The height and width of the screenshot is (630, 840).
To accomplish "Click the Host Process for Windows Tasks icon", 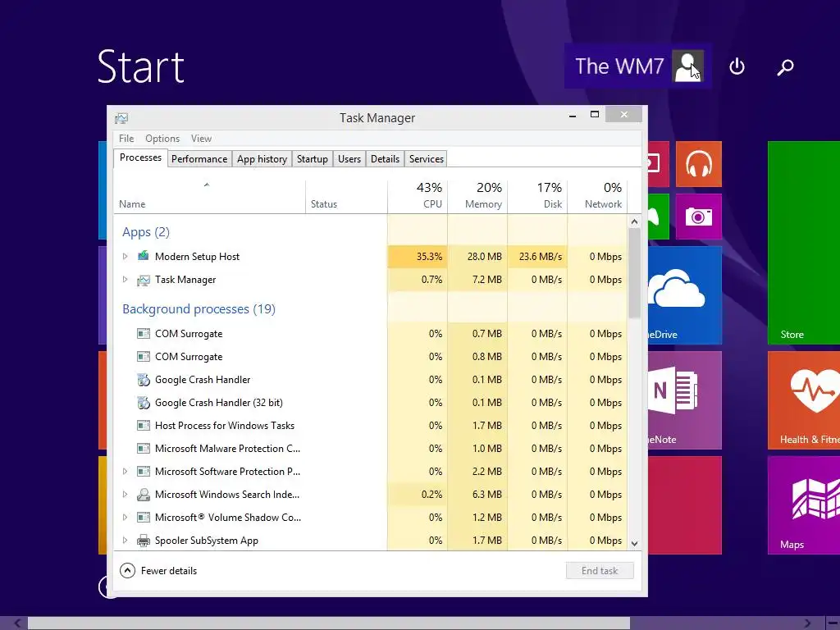I will click(x=143, y=426).
